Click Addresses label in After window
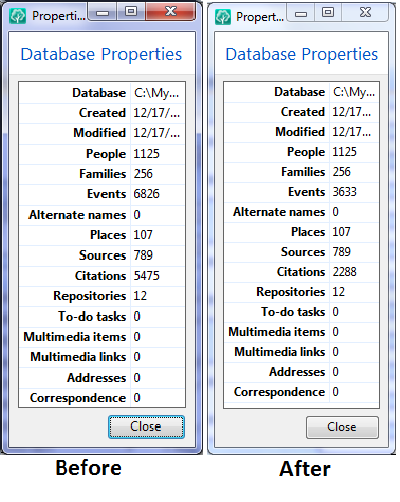 pos(297,372)
